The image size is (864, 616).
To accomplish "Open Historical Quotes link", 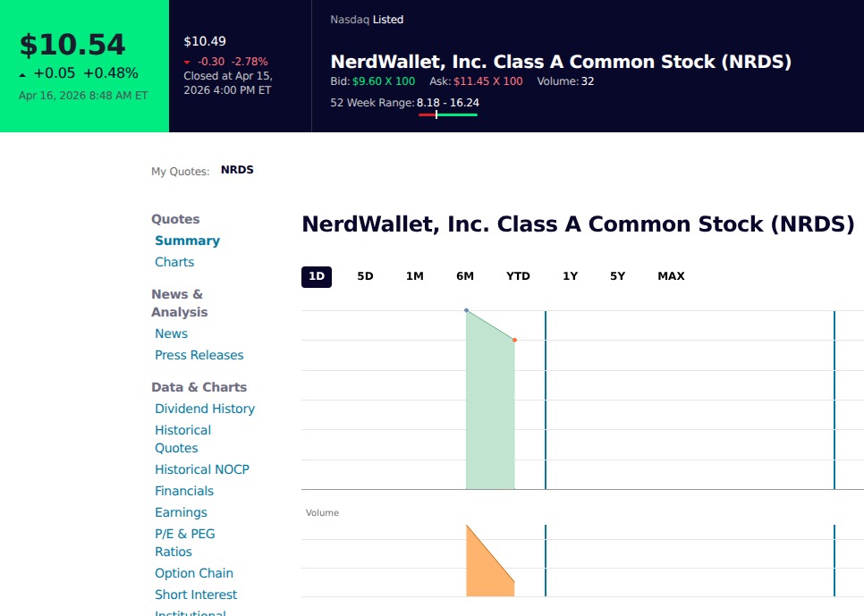I will click(182, 439).
